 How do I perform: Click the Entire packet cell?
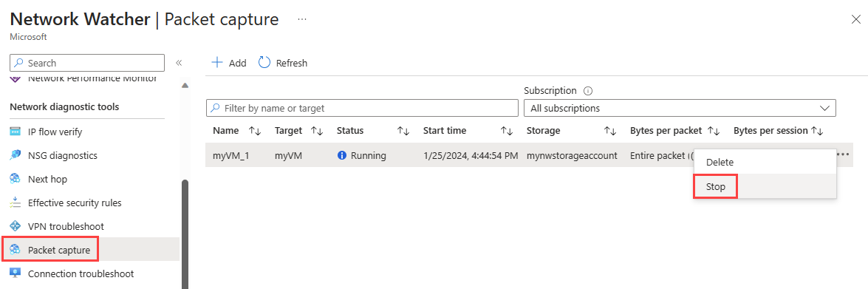click(661, 155)
